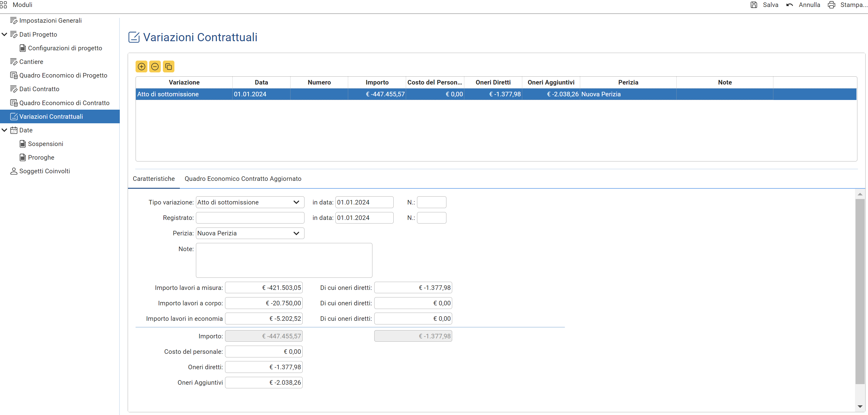Viewport: 868px width, 415px height.
Task: Click the Salva floppy disk icon
Action: (x=754, y=5)
